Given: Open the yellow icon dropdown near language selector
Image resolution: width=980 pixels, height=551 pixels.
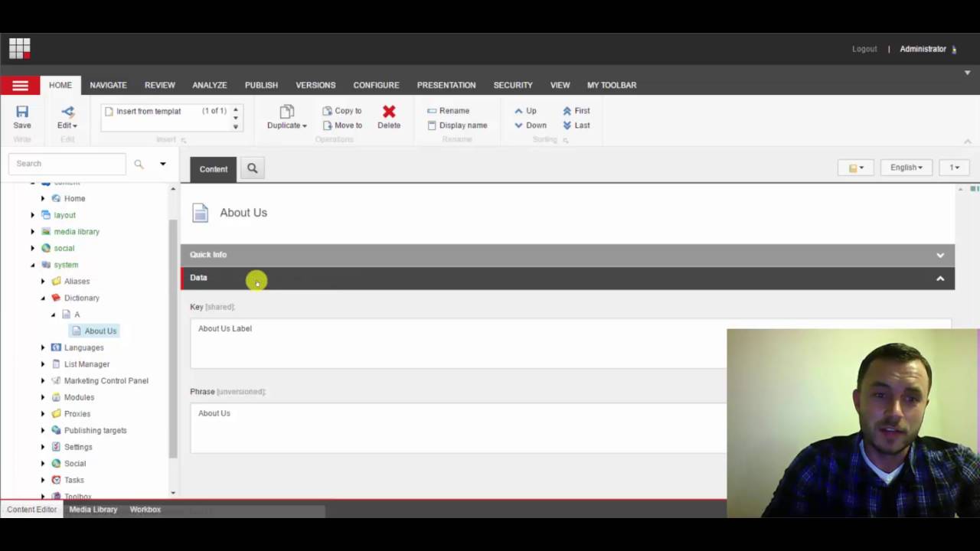Looking at the screenshot, I should tap(856, 168).
